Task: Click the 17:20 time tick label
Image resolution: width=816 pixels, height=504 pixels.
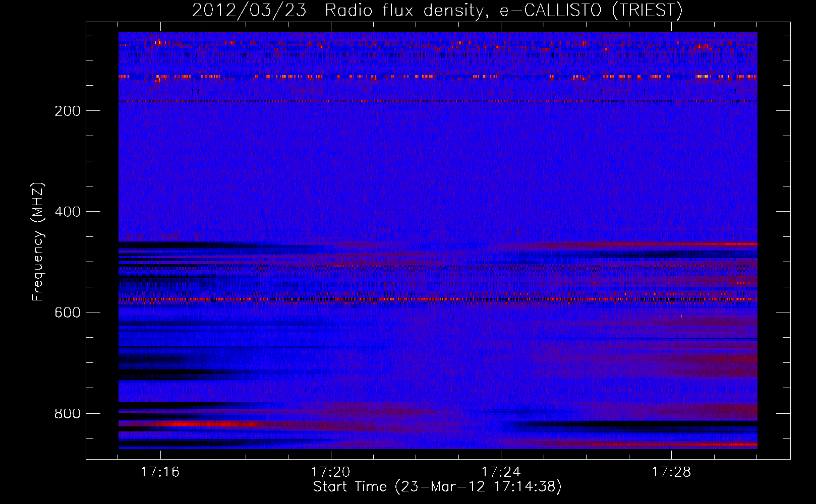Action: point(330,472)
